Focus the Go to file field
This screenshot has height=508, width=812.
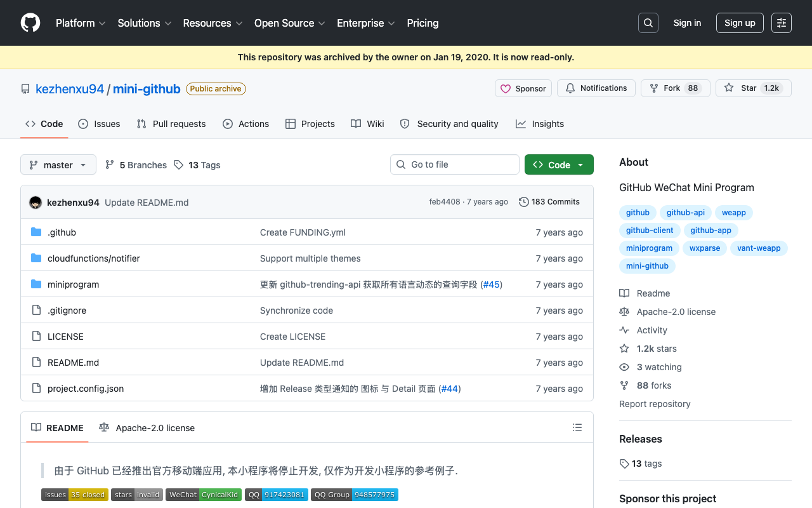click(455, 164)
